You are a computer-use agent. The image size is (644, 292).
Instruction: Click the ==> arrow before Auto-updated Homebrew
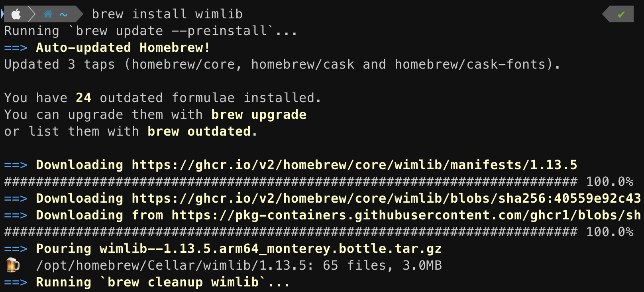(x=15, y=47)
